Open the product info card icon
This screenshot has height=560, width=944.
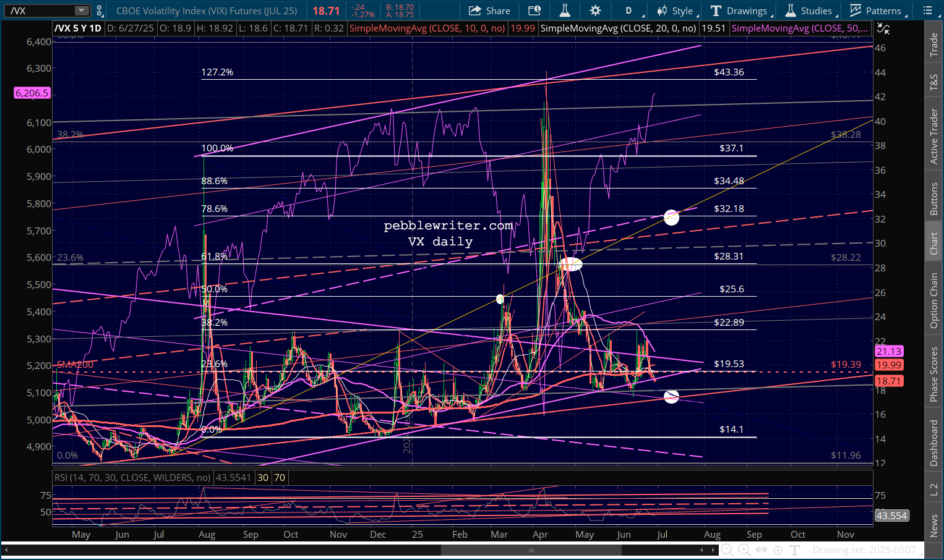534,11
